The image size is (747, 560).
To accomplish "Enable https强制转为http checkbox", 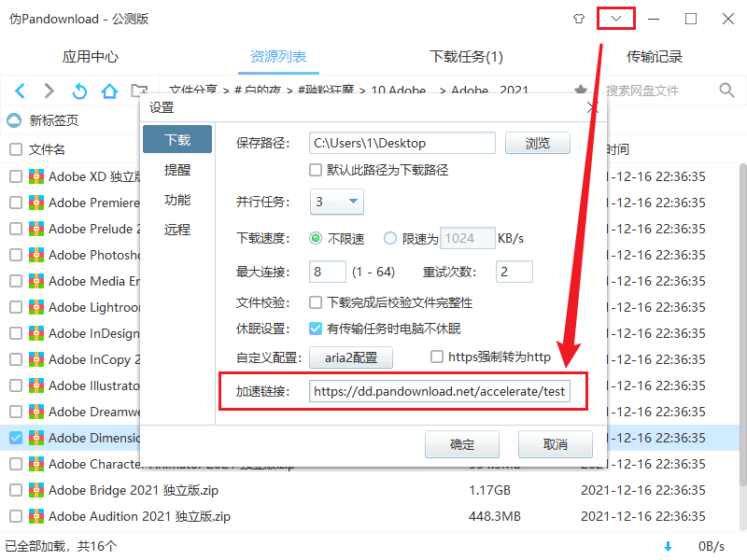I will click(x=437, y=357).
